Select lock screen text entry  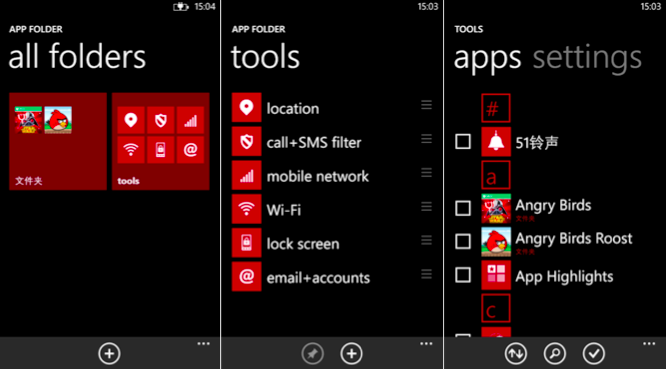pyautogui.click(x=303, y=244)
